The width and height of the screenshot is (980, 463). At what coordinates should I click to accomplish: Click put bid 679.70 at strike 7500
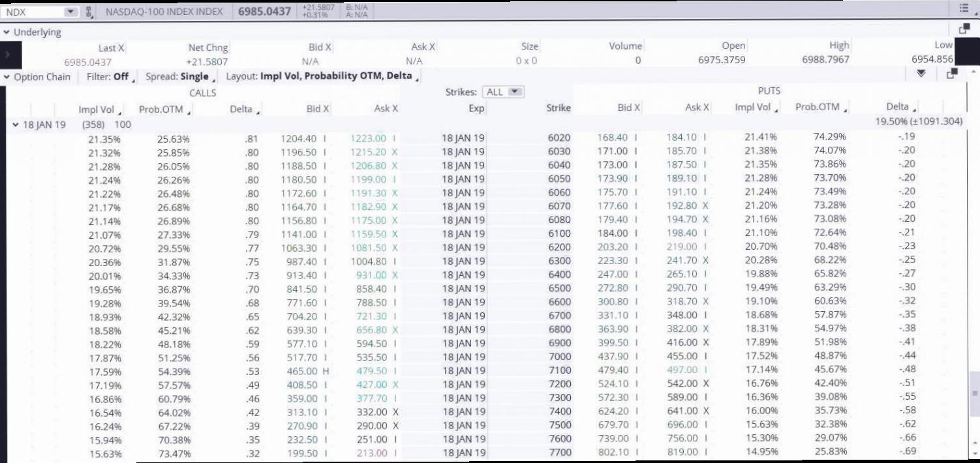pos(613,425)
